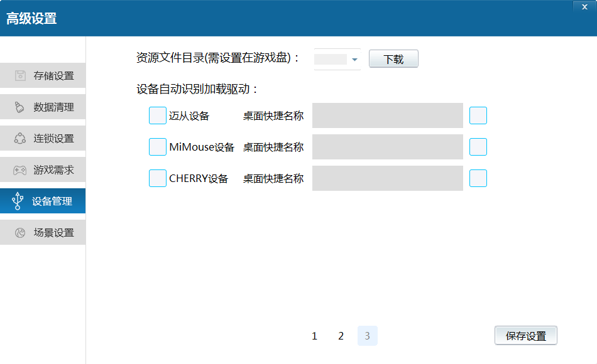
Task: Enable the 迈从设备 checkbox
Action: [x=157, y=115]
